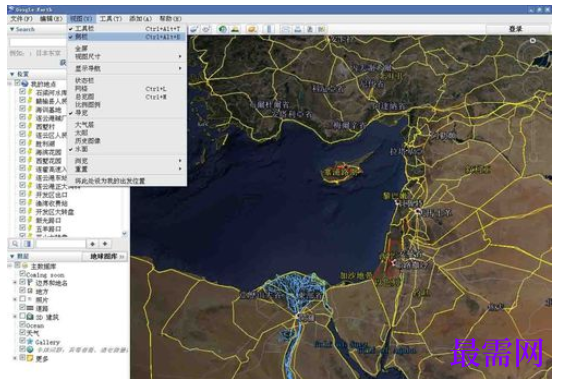Viewport: 562px width, 384px height.
Task: Click the database icon of 主数据库
Action: click(x=25, y=266)
